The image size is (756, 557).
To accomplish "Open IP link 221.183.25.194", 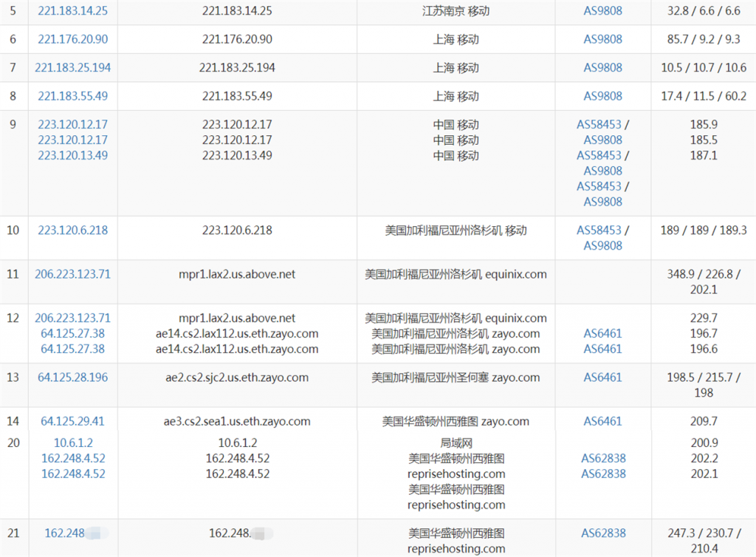I will click(x=73, y=67).
